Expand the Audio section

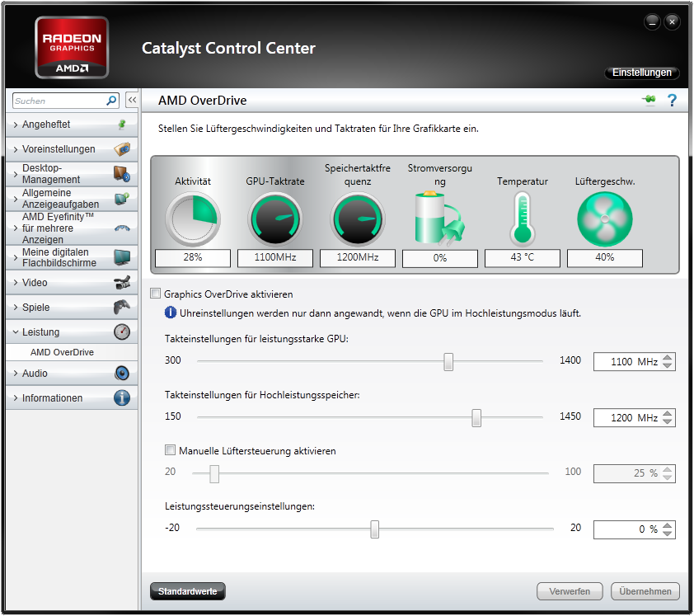tap(16, 374)
